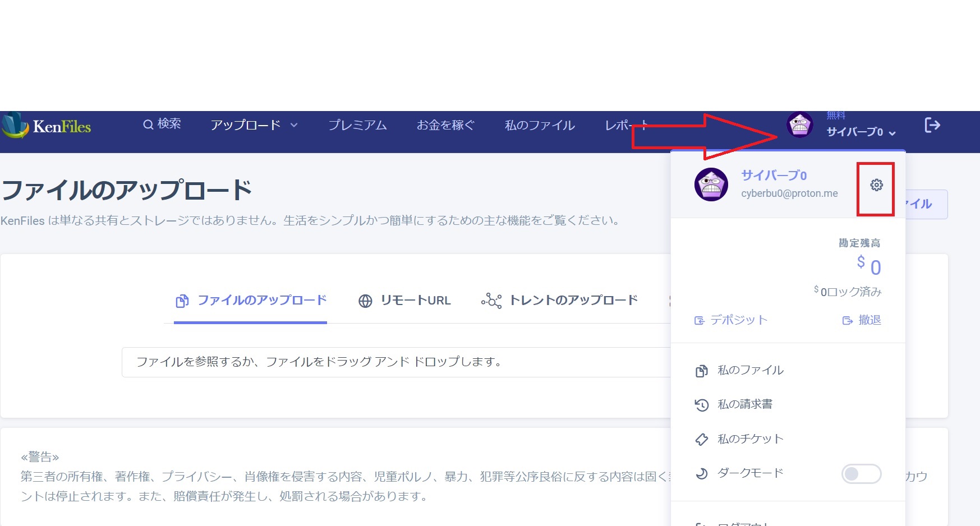
Task: Select プレミアム from the navigation bar
Action: (x=357, y=125)
